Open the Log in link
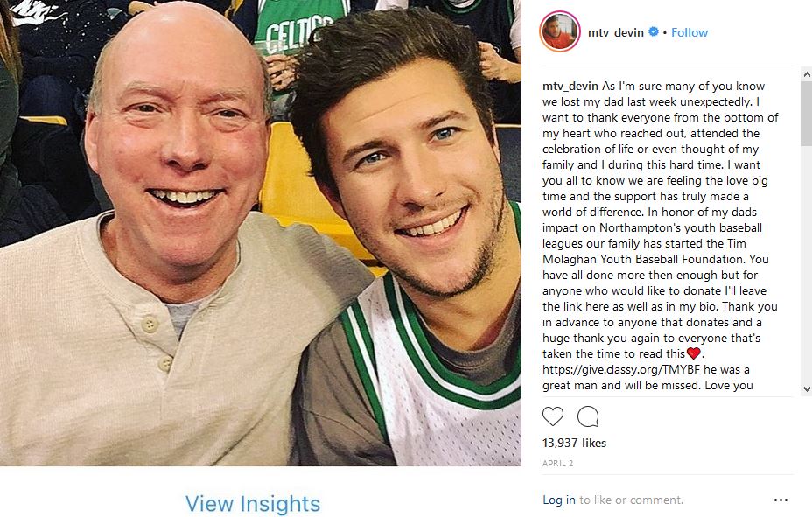The height and width of the screenshot is (517, 812). click(559, 500)
